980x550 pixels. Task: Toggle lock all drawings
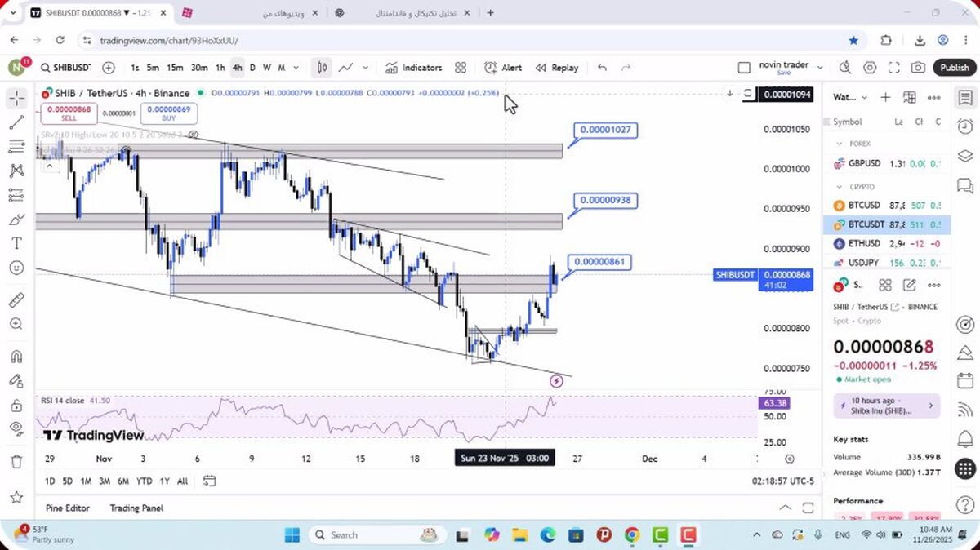(16, 405)
